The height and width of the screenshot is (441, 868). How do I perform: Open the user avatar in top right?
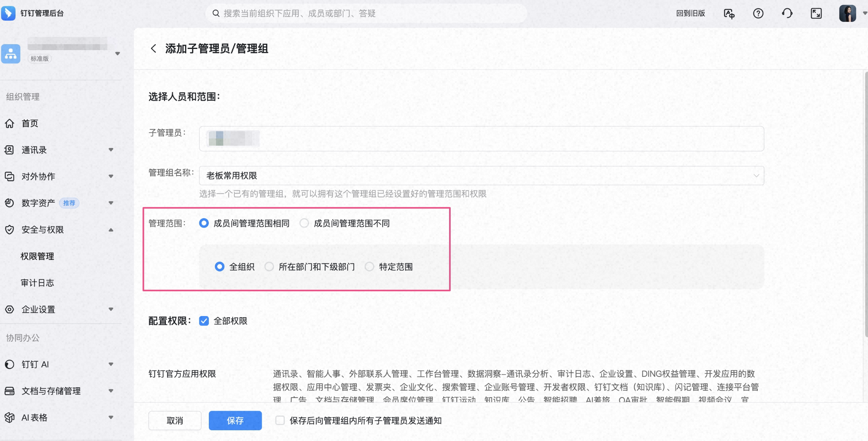tap(847, 13)
